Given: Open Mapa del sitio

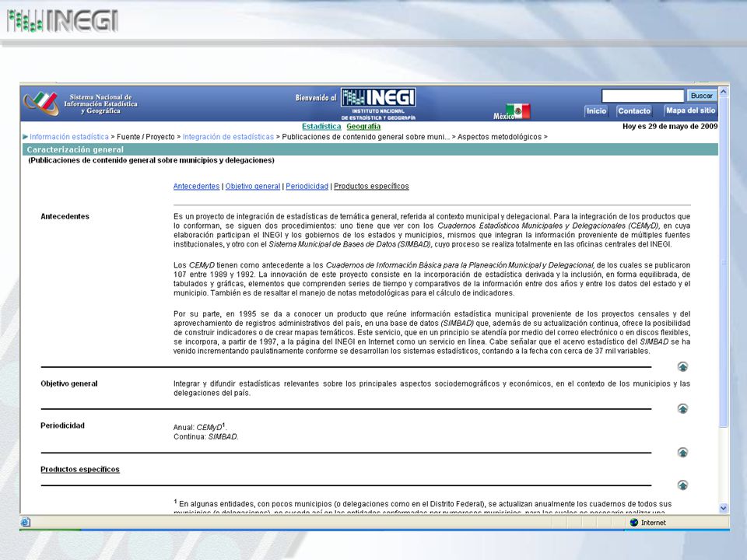Looking at the screenshot, I should tap(690, 110).
